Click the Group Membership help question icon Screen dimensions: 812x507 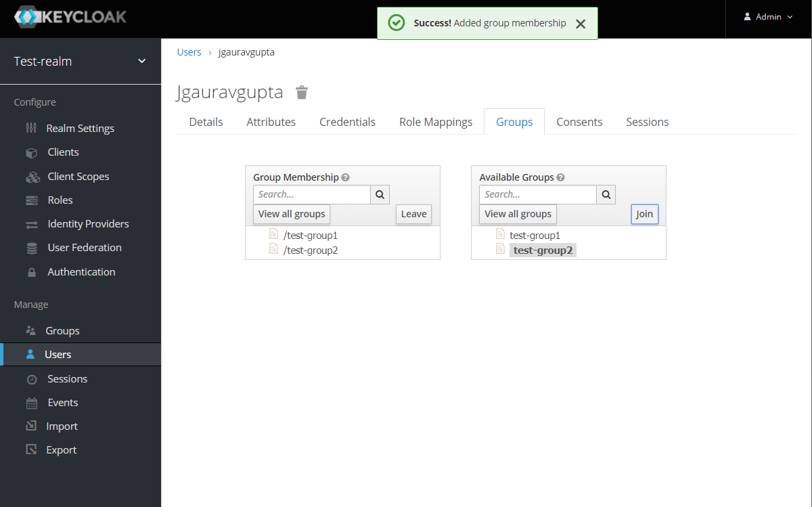click(x=346, y=177)
